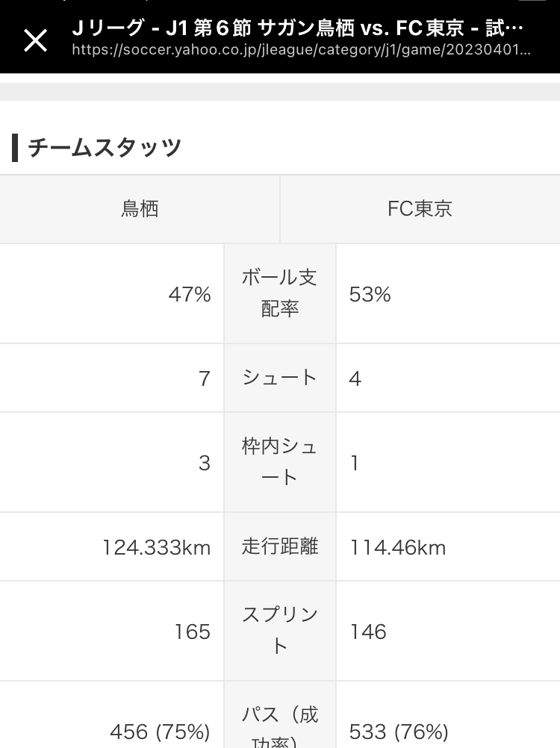Tap 鳥栖's 47% possession value
The image size is (560, 748).
[x=190, y=294]
